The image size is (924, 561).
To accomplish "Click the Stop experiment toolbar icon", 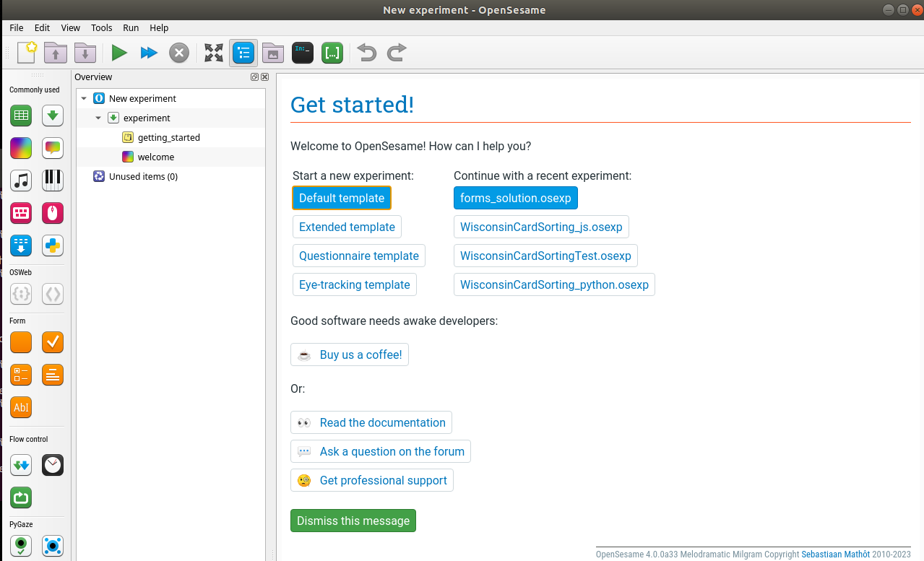I will [x=179, y=53].
